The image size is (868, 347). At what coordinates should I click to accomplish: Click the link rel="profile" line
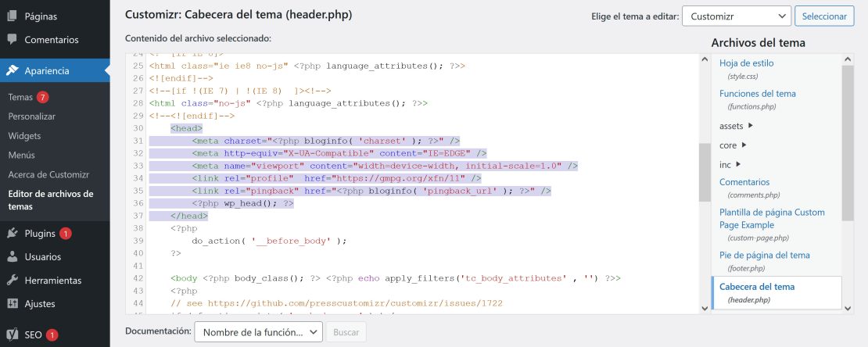(x=336, y=178)
